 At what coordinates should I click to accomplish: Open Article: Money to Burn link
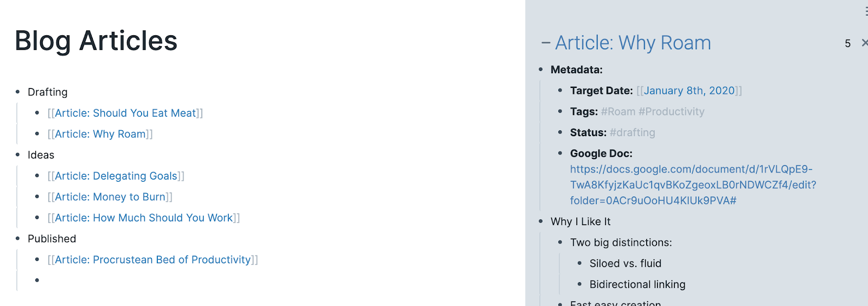[110, 197]
